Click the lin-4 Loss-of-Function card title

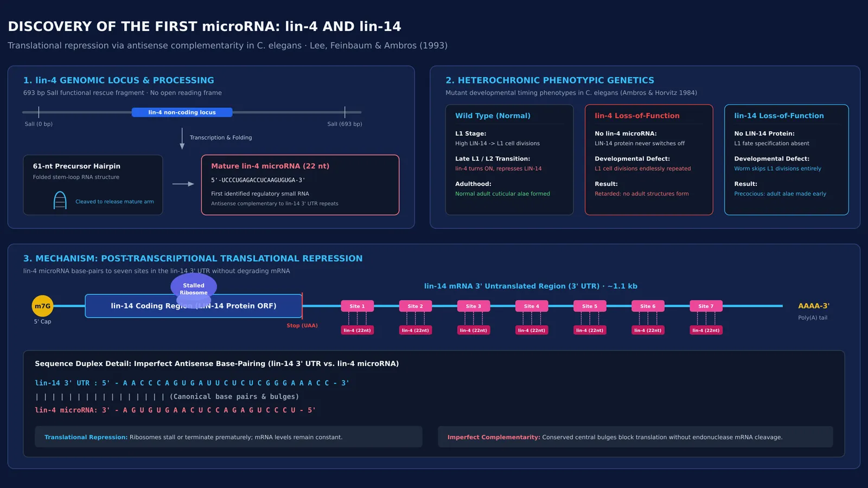637,115
